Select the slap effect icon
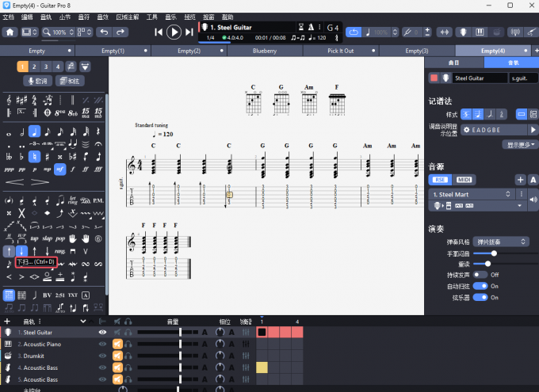 tap(48, 238)
